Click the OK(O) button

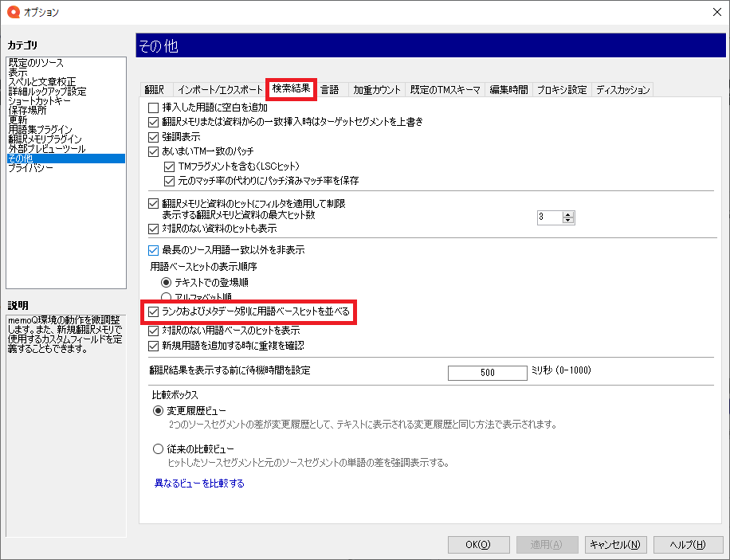tap(477, 545)
